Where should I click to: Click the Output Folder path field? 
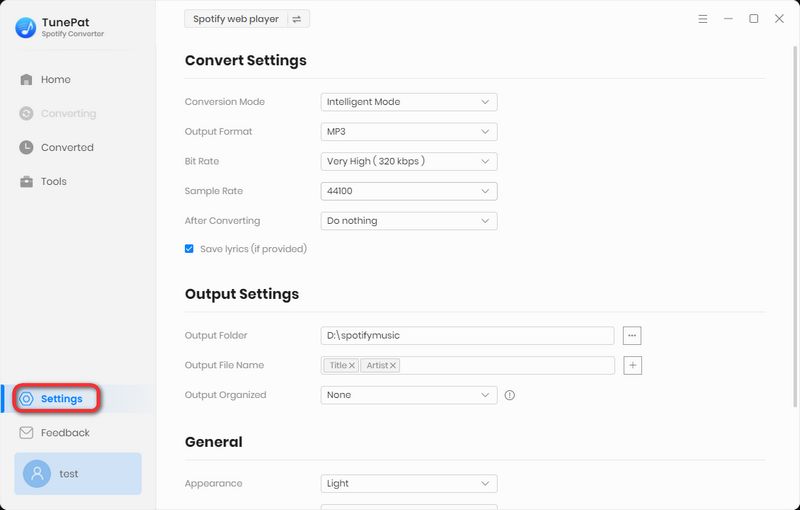(x=467, y=336)
